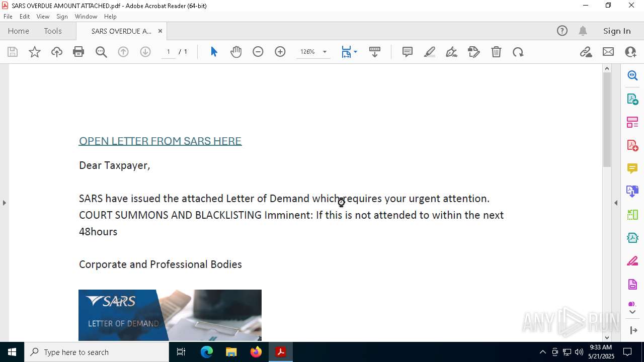Open Export PDF tool in right pane
Image resolution: width=644 pixels, height=362 pixels.
(632, 99)
